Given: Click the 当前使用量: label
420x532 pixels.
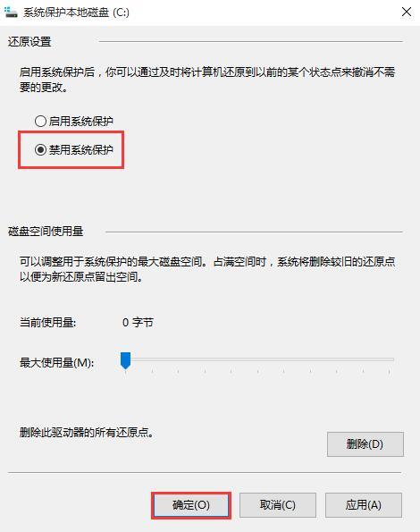Looking at the screenshot, I should (x=47, y=322).
